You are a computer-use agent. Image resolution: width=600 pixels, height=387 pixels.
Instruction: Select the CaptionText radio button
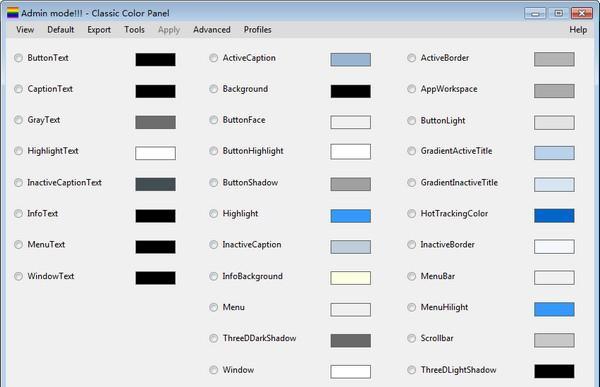pyautogui.click(x=18, y=89)
